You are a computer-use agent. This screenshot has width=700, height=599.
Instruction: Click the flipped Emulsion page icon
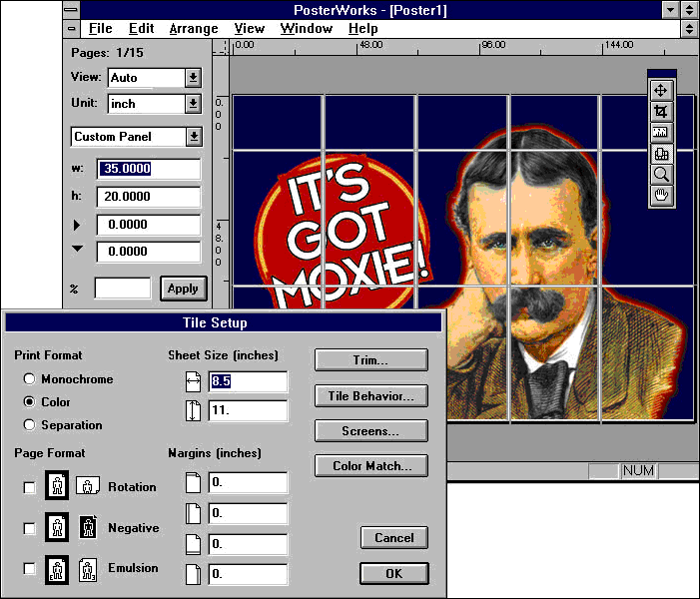tap(88, 570)
